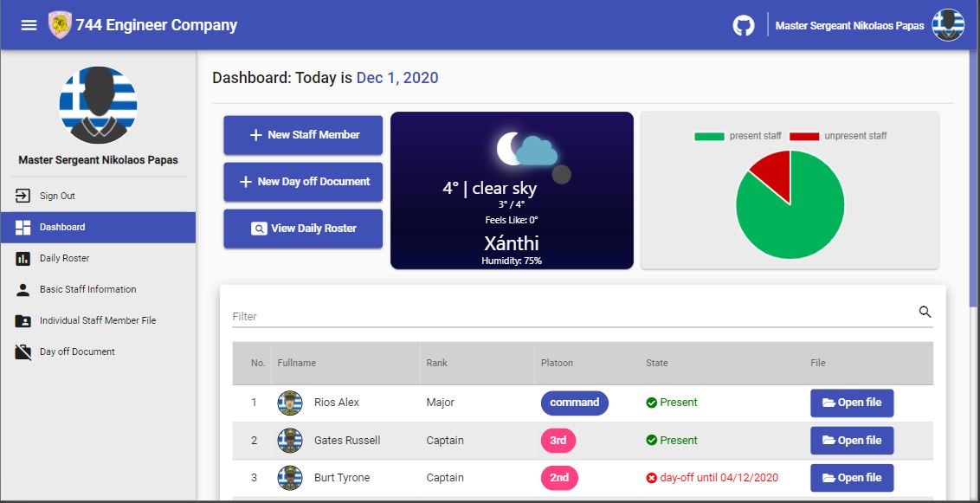Click the Dec 1, 2020 date text
This screenshot has width=980, height=503.
[x=397, y=78]
